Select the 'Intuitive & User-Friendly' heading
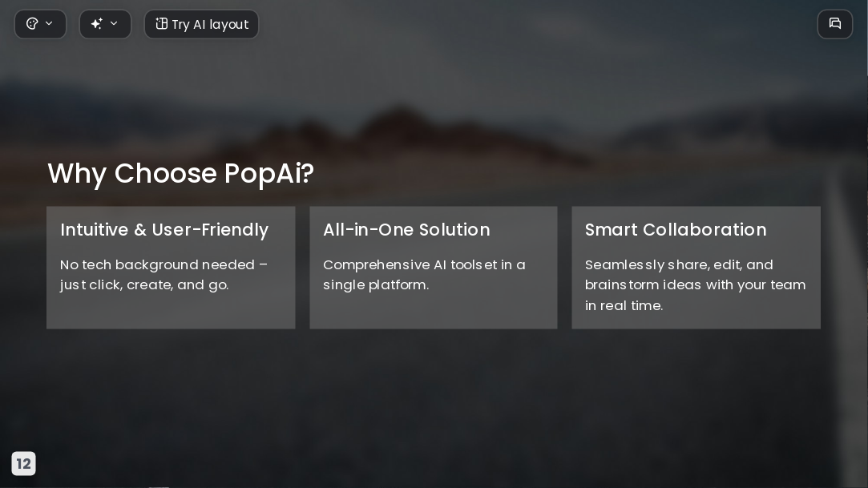868x488 pixels. pos(164,230)
